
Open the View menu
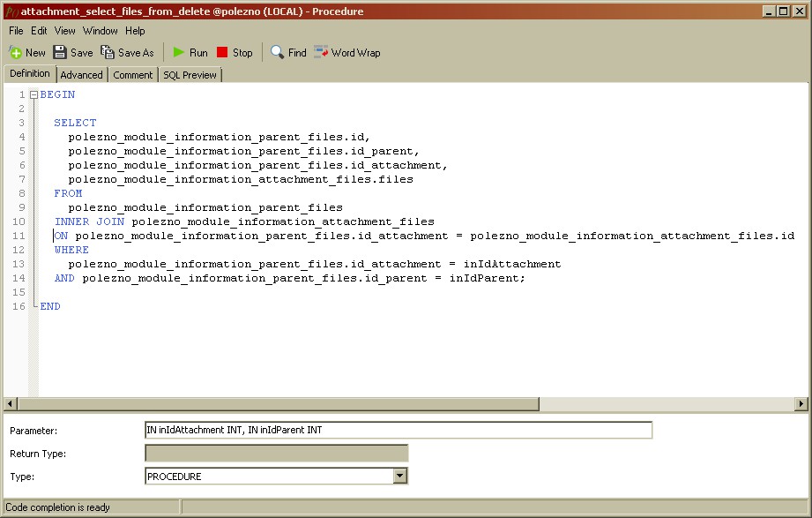pyautogui.click(x=64, y=31)
